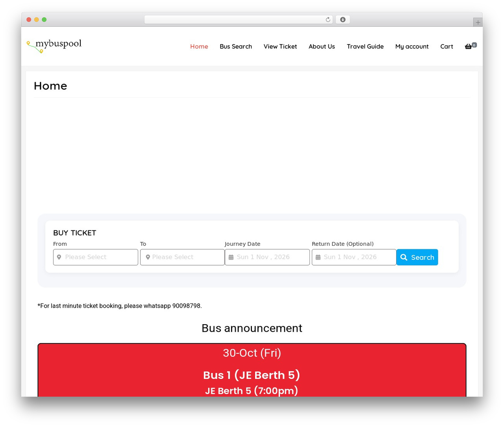
Task: Click the "30-Oct (Fri)" announcement date
Action: [x=252, y=353]
